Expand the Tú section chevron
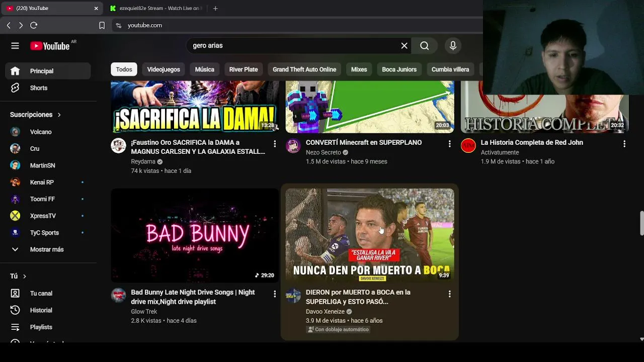This screenshot has height=362, width=644. click(x=24, y=276)
